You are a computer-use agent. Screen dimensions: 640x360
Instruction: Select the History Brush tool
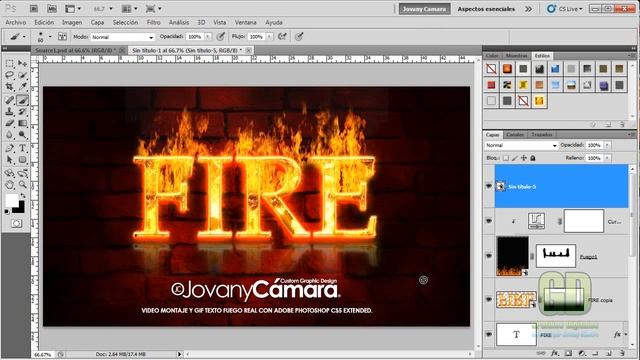[22, 111]
